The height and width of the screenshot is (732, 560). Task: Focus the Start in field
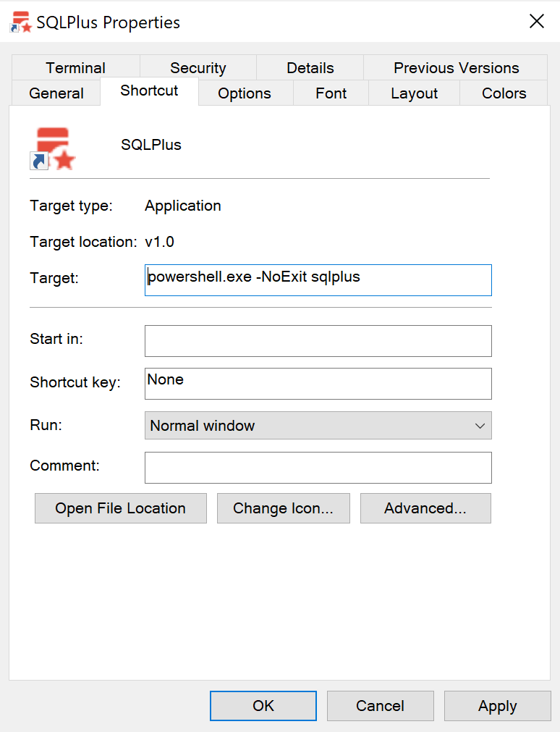click(318, 341)
